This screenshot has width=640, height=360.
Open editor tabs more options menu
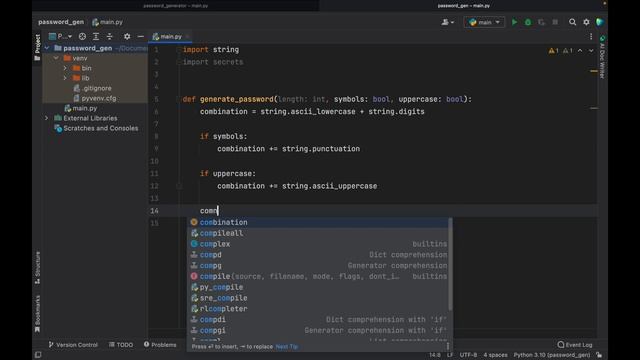click(x=591, y=36)
